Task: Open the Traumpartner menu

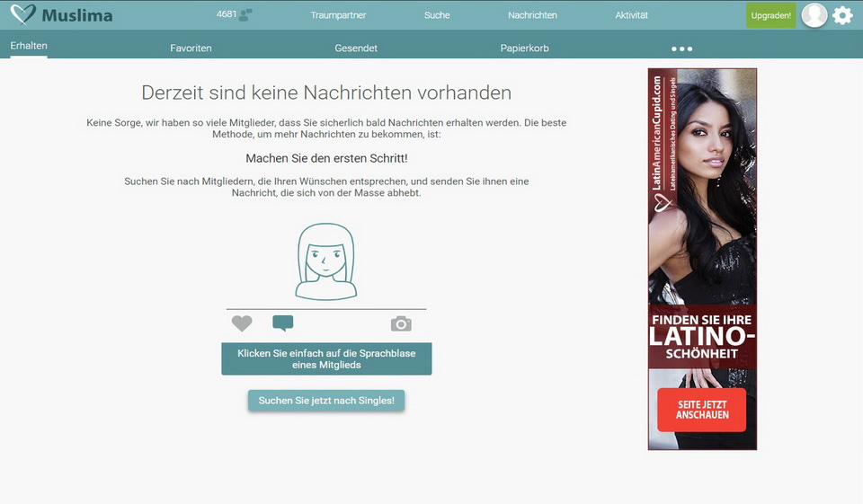Action: [x=338, y=15]
